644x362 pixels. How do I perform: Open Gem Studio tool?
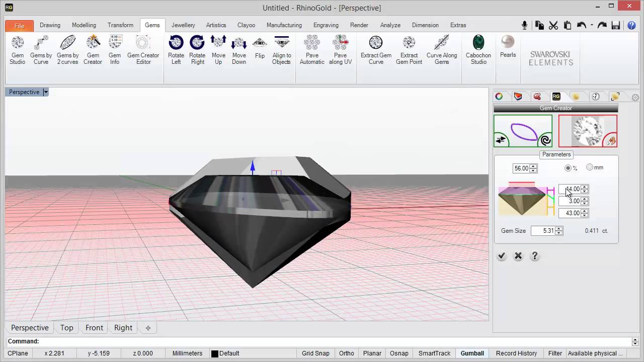[18, 50]
